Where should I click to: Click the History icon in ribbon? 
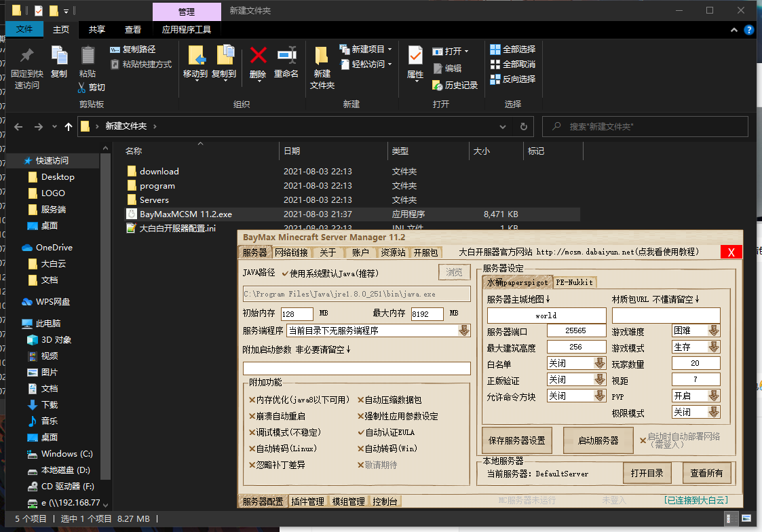[437, 85]
